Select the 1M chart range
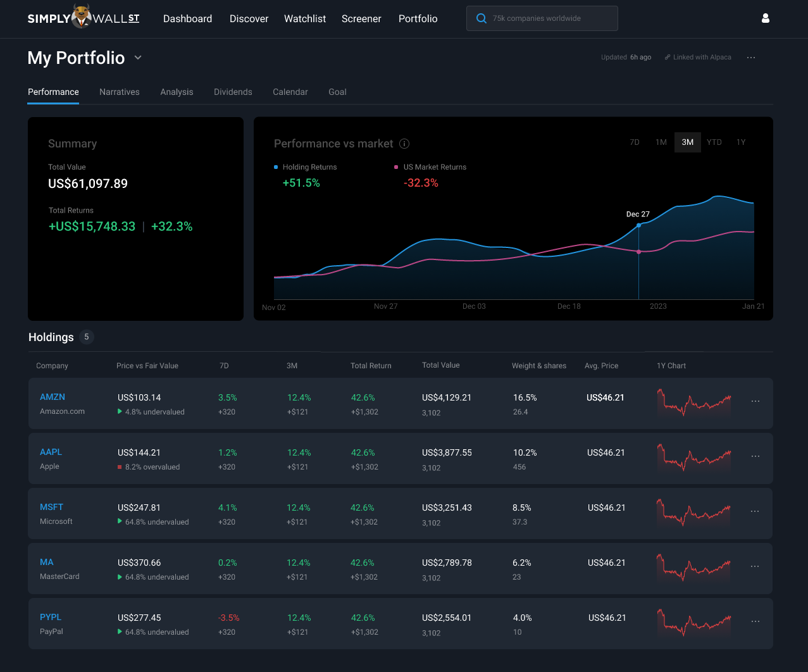 click(x=661, y=142)
